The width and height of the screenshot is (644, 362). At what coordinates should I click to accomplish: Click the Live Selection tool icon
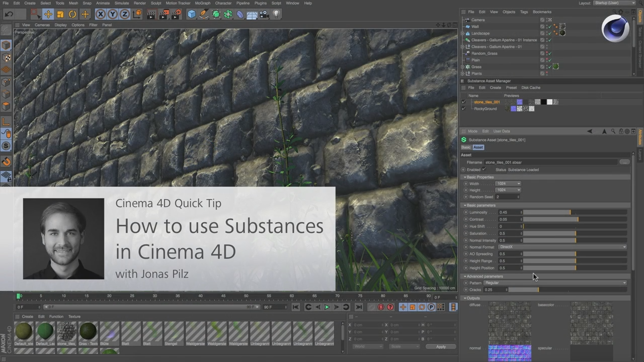[35, 14]
